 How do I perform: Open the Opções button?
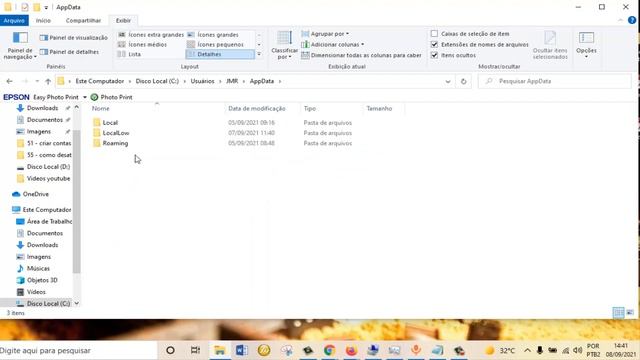[x=586, y=45]
